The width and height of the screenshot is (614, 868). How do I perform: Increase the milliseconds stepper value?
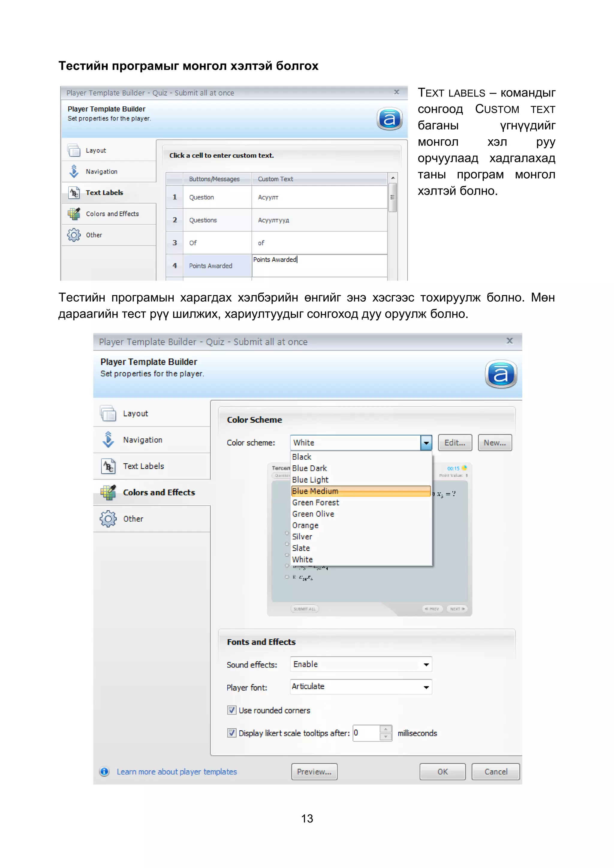386,729
